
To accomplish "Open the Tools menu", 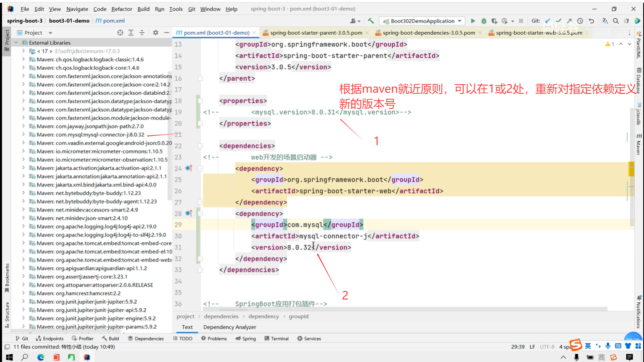I will tap(176, 9).
